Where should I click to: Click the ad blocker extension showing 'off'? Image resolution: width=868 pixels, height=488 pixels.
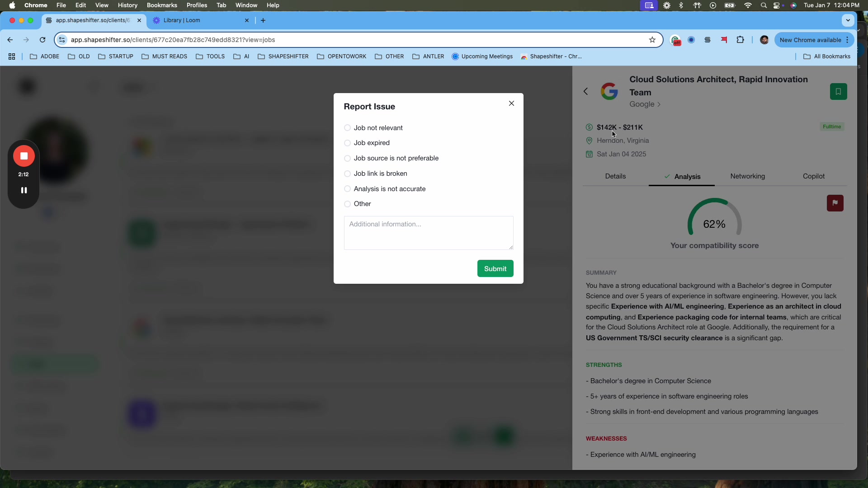coord(676,40)
